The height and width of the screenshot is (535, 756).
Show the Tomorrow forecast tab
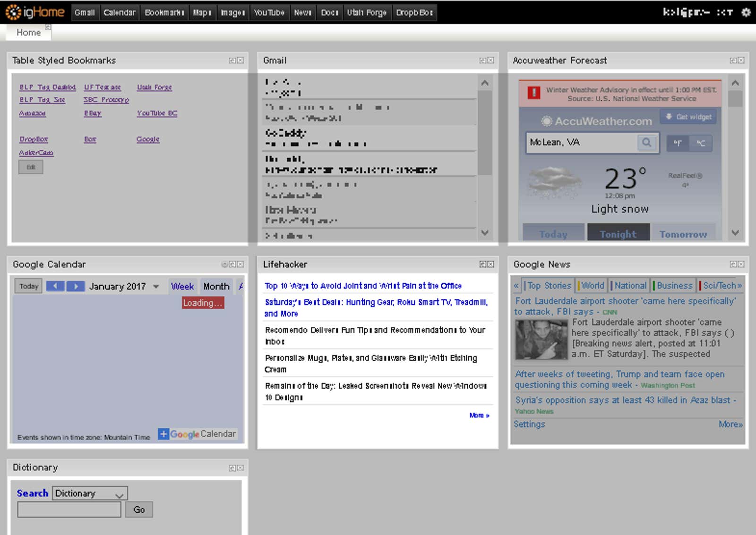click(683, 233)
